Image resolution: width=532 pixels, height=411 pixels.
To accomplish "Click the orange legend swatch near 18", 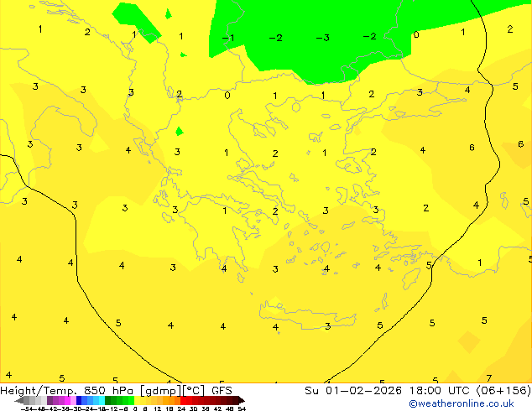I will point(171,400).
